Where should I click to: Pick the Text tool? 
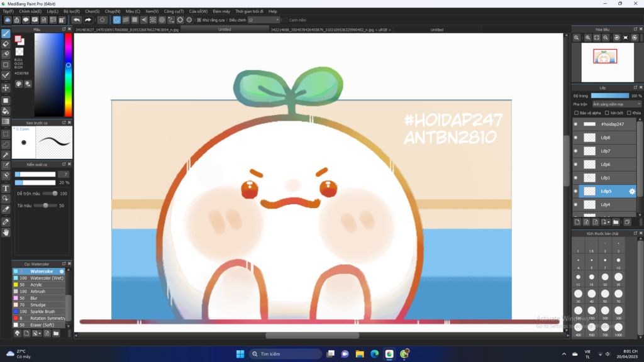6,189
